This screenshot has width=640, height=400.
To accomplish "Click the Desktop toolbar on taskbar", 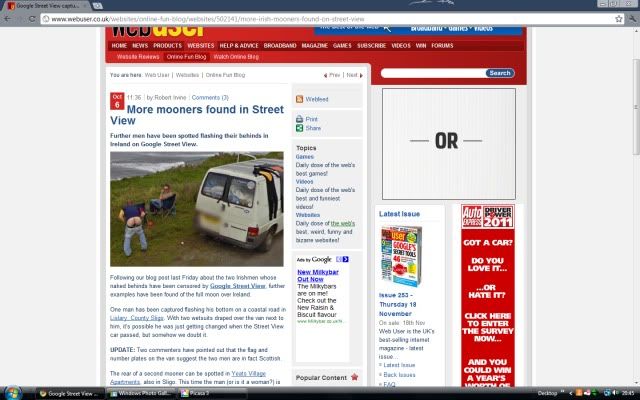I will pos(547,393).
